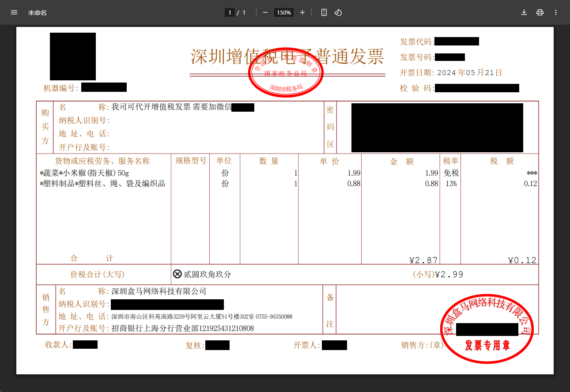Select the document title 未命名
The height and width of the screenshot is (392, 570).
click(x=38, y=13)
